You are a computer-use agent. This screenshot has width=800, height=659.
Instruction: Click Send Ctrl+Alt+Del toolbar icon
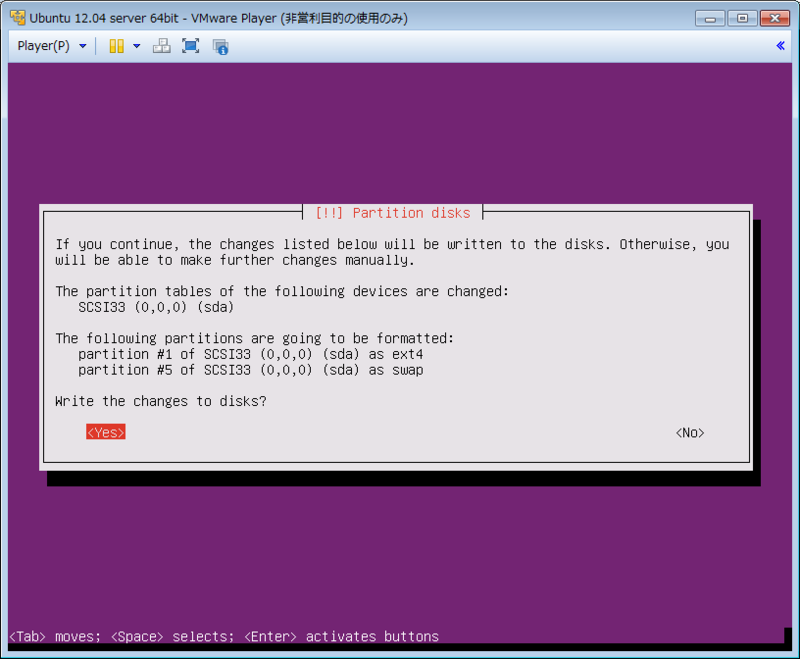coord(162,46)
